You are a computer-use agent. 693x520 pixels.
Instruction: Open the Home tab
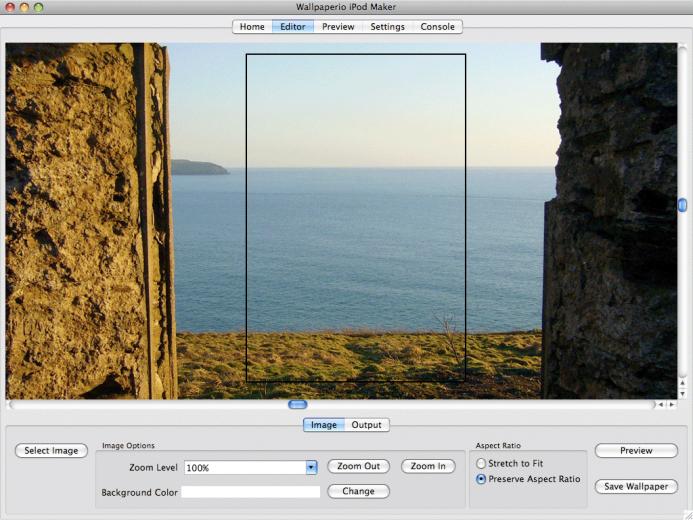click(252, 27)
